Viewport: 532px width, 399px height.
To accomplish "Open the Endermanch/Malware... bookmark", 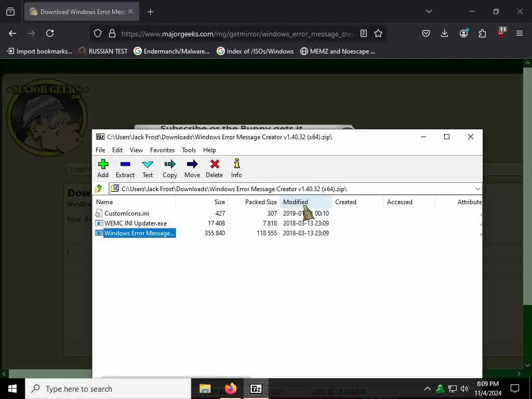I will tap(171, 51).
